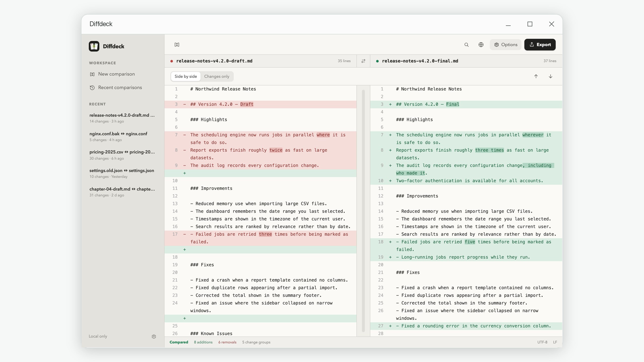Viewport: 644px width, 362px height.
Task: Click highlighted word 'Final' in right pane
Action: point(453,104)
